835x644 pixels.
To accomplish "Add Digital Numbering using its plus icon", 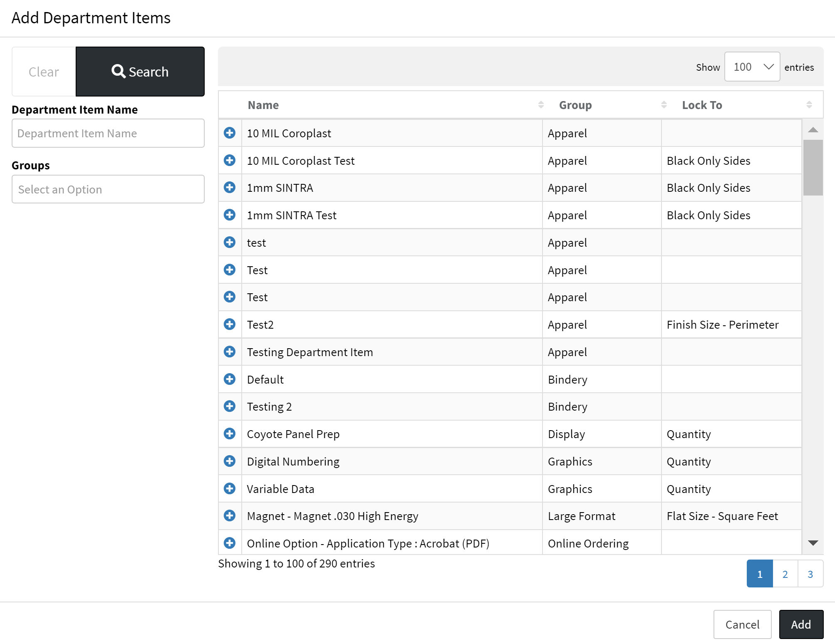I will (229, 461).
